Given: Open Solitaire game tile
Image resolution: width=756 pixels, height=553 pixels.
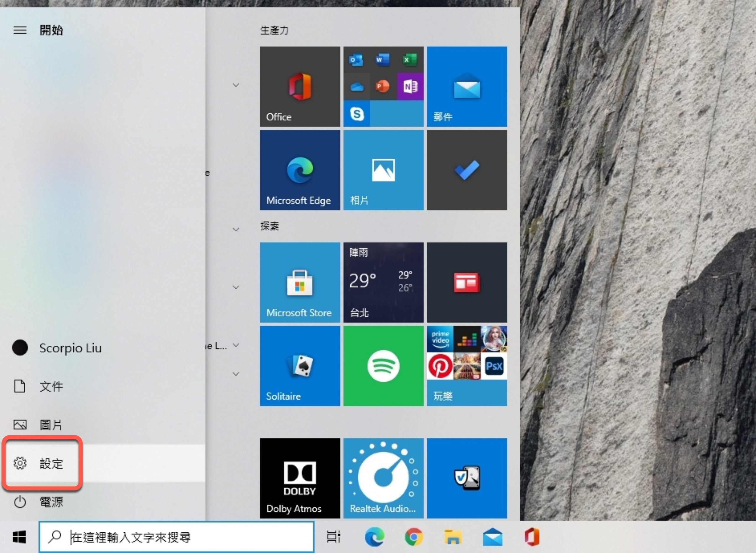Looking at the screenshot, I should (299, 366).
